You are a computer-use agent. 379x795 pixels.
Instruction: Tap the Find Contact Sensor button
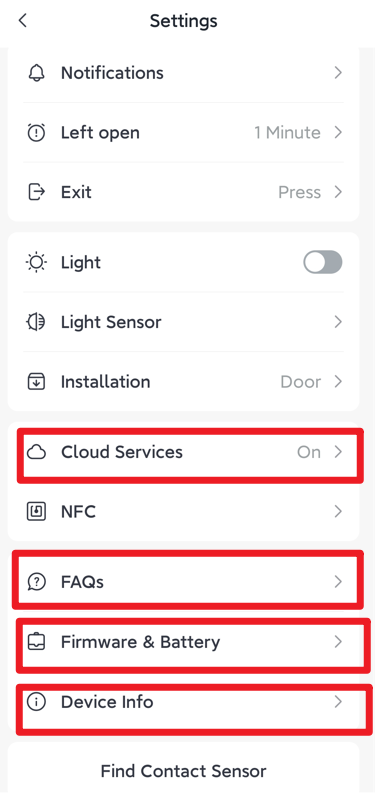(183, 771)
